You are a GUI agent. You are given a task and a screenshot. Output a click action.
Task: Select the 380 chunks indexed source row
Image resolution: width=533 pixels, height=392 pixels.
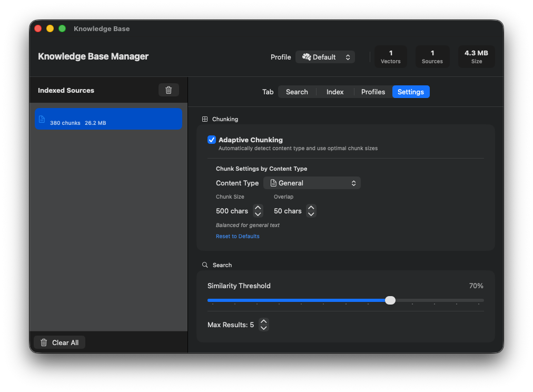point(108,119)
